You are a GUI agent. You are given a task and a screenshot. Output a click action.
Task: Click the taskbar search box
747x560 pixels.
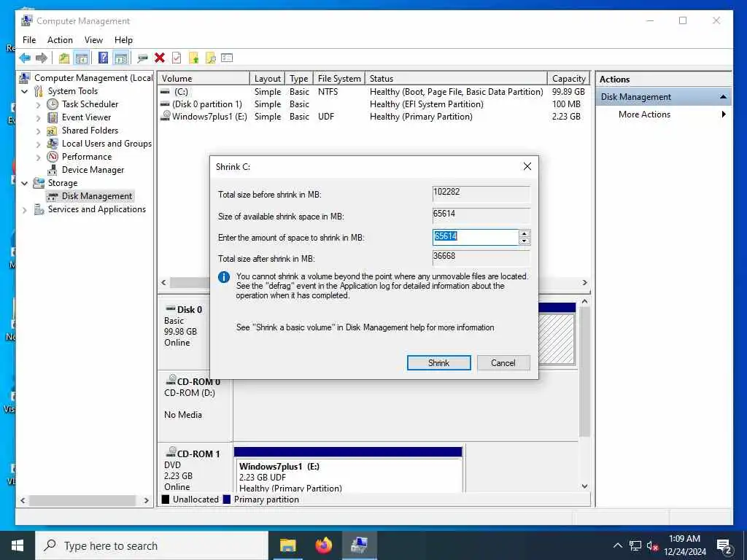pos(152,545)
